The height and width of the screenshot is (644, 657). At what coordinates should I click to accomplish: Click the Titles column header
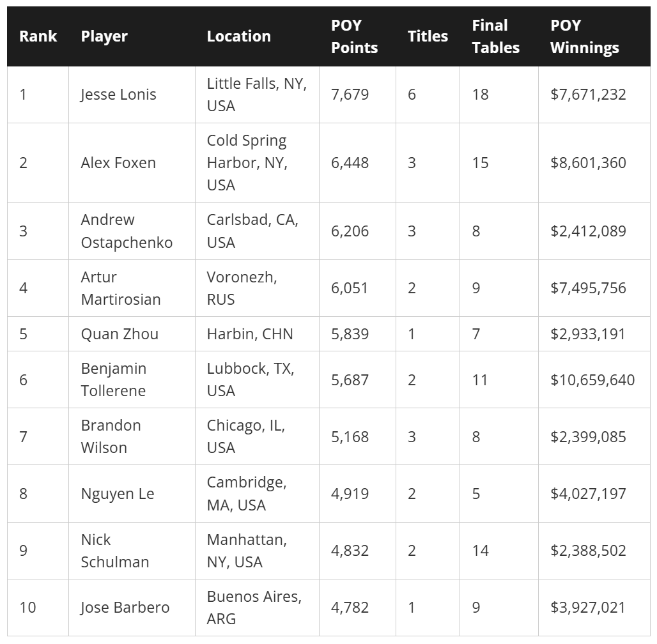tap(428, 36)
